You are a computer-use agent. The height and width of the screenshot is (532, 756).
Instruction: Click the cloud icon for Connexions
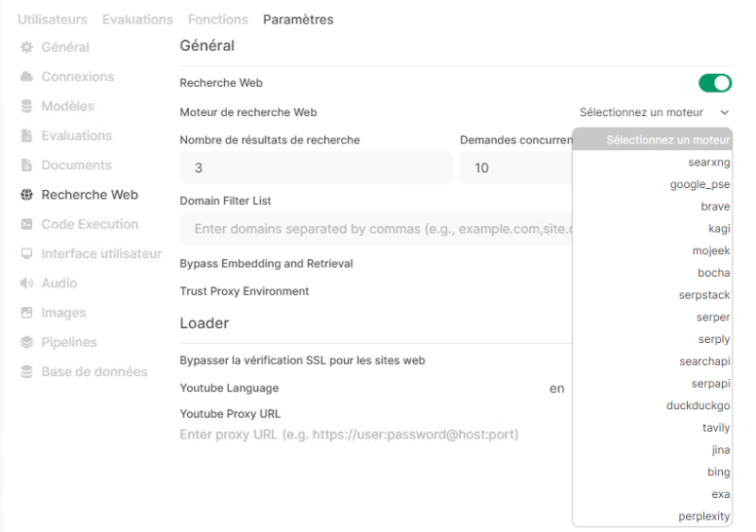(x=26, y=77)
